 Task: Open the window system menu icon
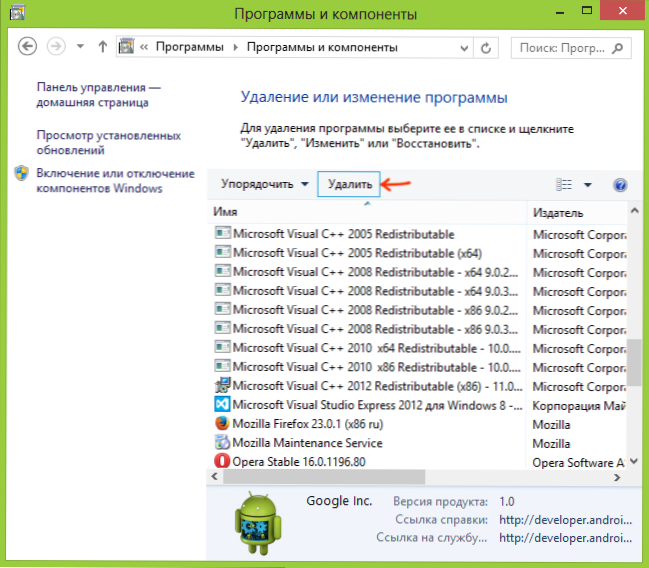click(x=17, y=12)
